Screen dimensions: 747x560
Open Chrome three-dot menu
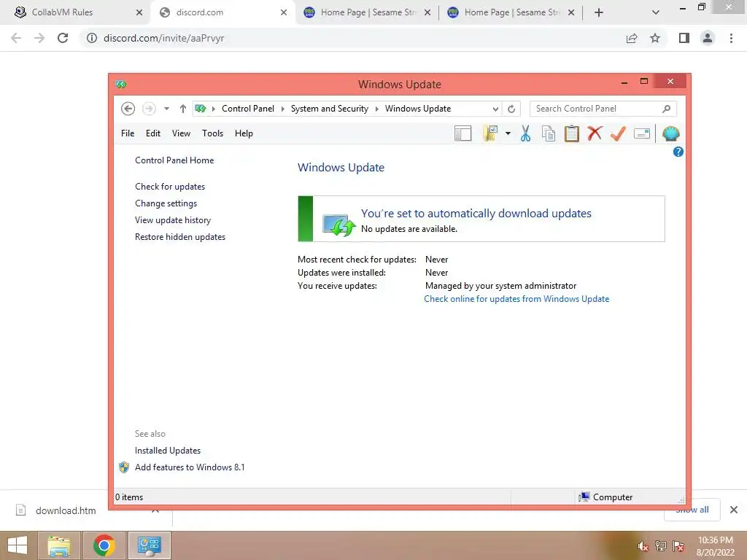731,38
